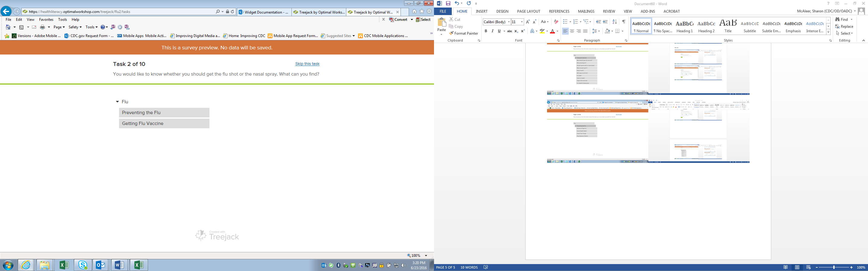
Task: Open the Paste options dropdown arrow
Action: click(x=442, y=34)
